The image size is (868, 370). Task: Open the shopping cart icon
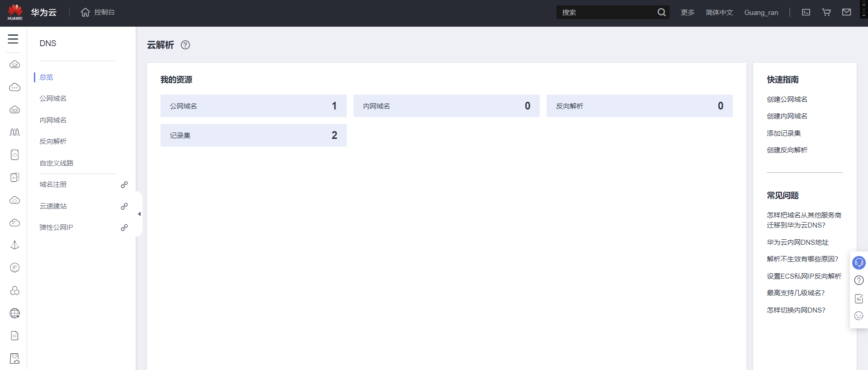826,12
